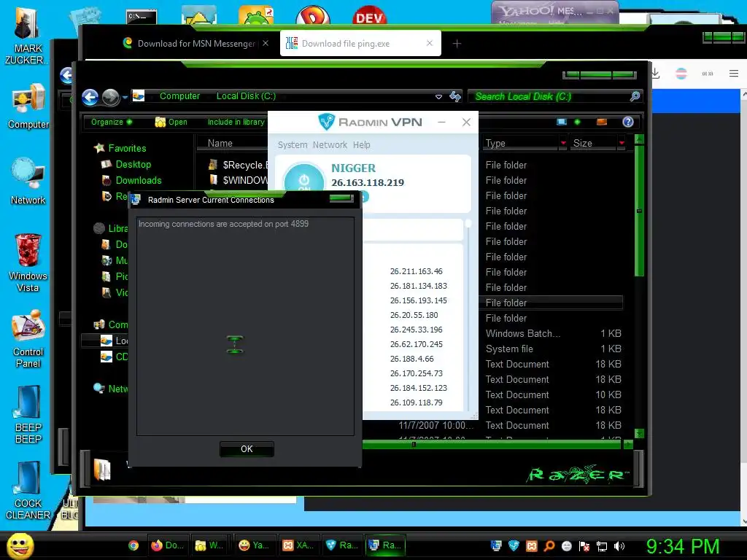The image size is (747, 560).
Task: Select peer 26.109.118.79 in VPN list
Action: pyautogui.click(x=417, y=402)
